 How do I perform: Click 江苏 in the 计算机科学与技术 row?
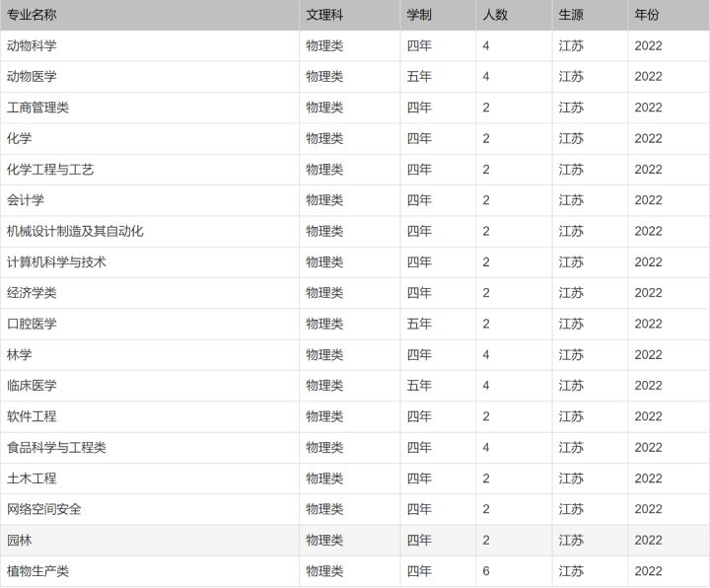click(571, 261)
